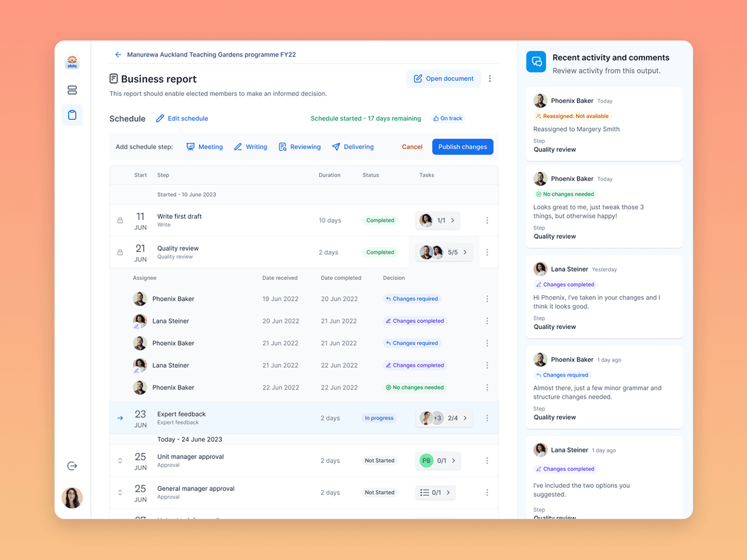The image size is (747, 560).
Task: Click the lock icon on Write first draft
Action: point(120,220)
